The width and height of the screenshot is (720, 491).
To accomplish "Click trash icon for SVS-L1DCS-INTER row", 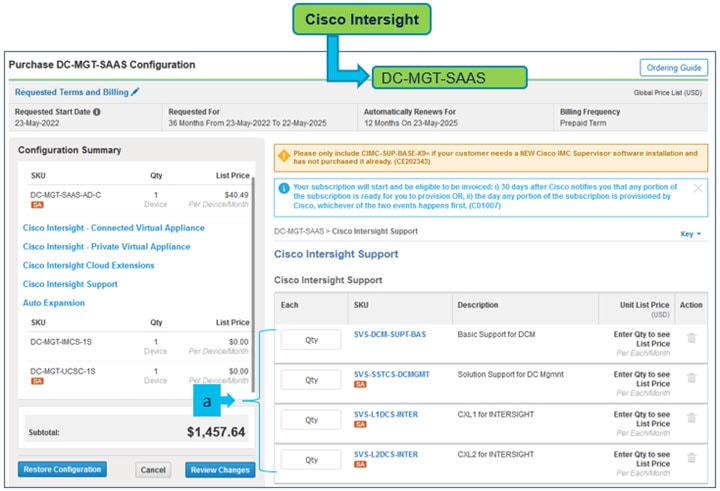I will [x=691, y=418].
